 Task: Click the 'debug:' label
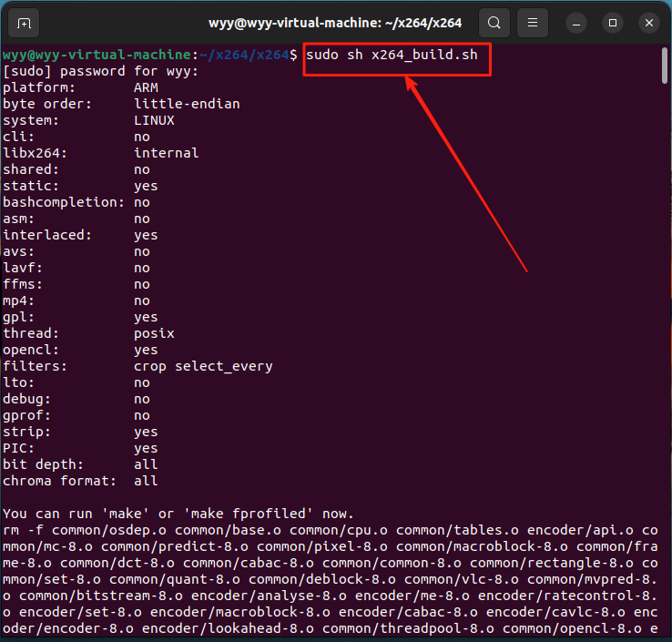pos(26,399)
